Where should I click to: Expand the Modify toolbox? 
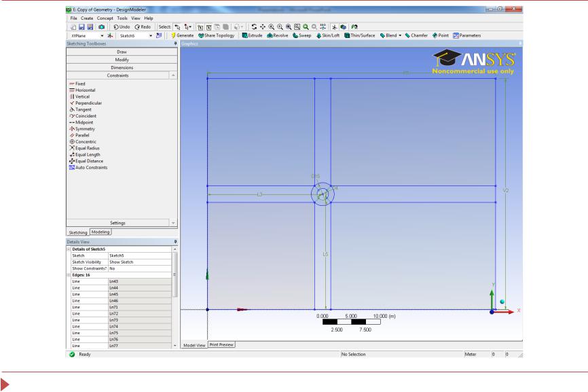122,60
